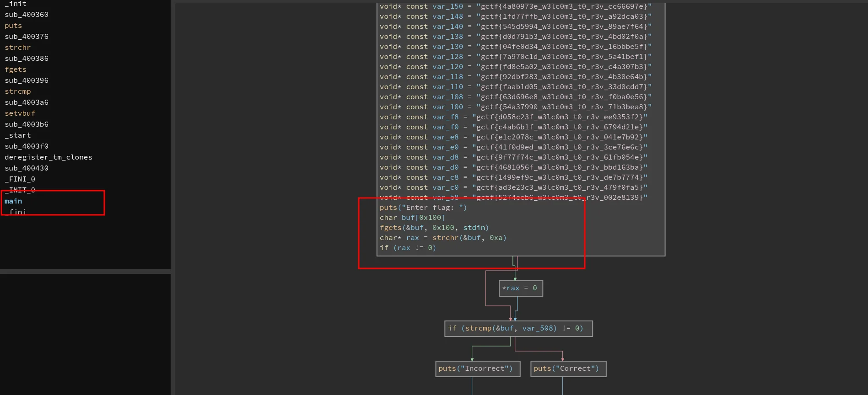Select the puts function entry
The width and height of the screenshot is (868, 395).
click(x=13, y=26)
